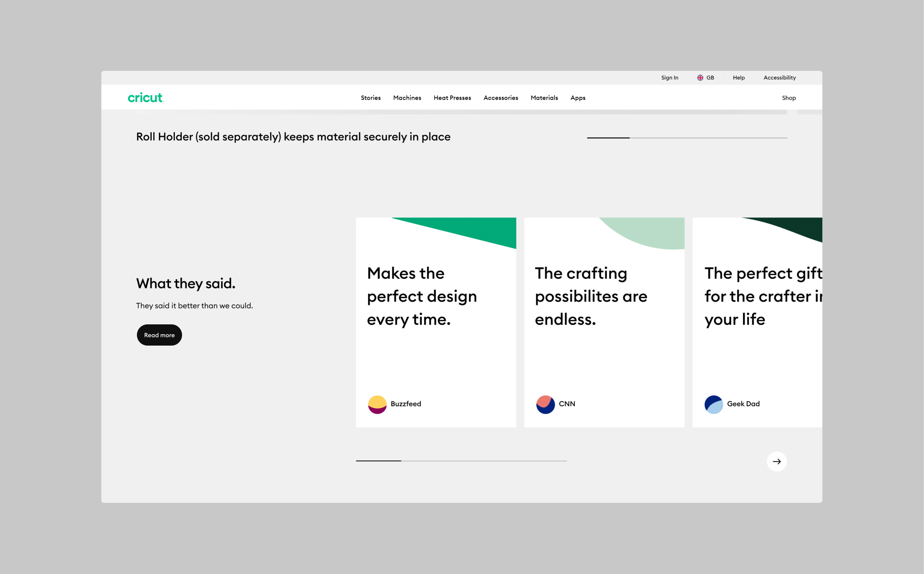Click the Buzzfeed circular avatar icon
Screen dimensions: 924x574
click(377, 404)
